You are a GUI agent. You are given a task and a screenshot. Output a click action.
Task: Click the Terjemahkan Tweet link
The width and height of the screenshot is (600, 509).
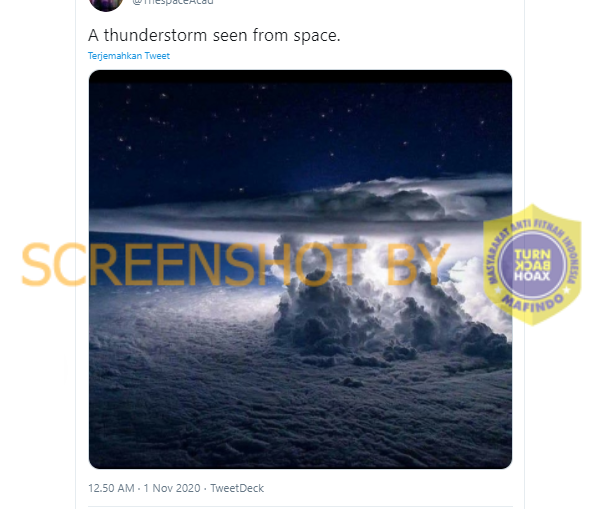pyautogui.click(x=129, y=56)
